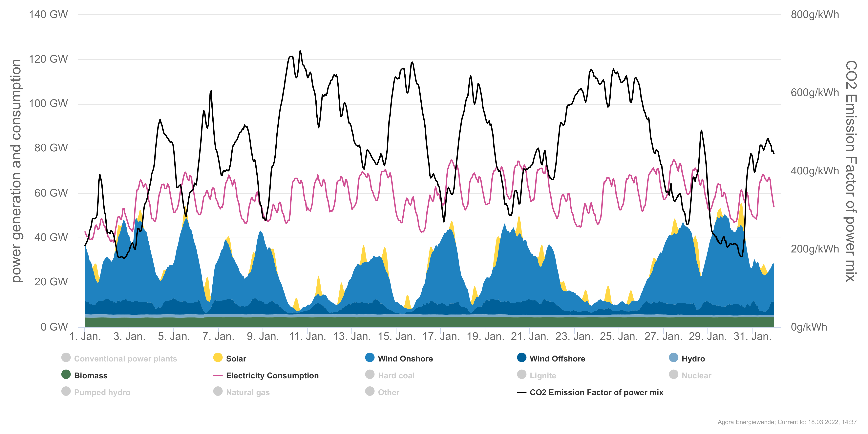Image resolution: width=868 pixels, height=434 pixels.
Task: Enable Conventional power plants series
Action: (x=125, y=358)
